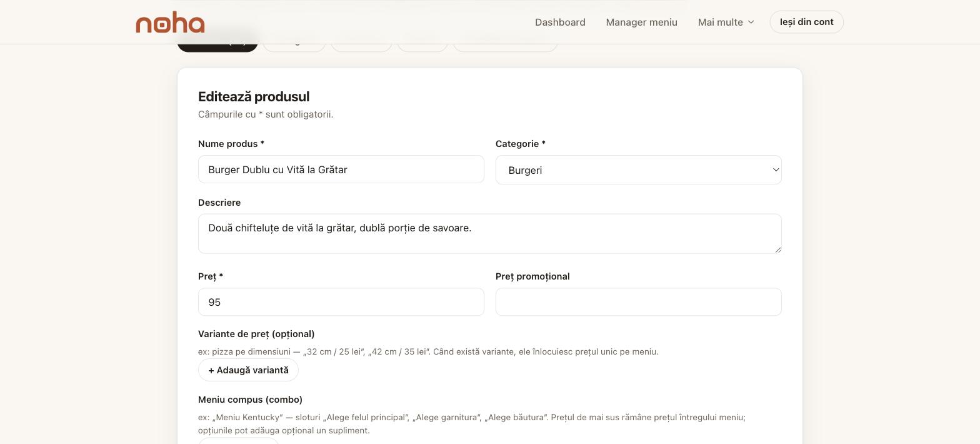Click the Descriere textarea resize handle
Screen dimensions: 980x444
tap(777, 250)
